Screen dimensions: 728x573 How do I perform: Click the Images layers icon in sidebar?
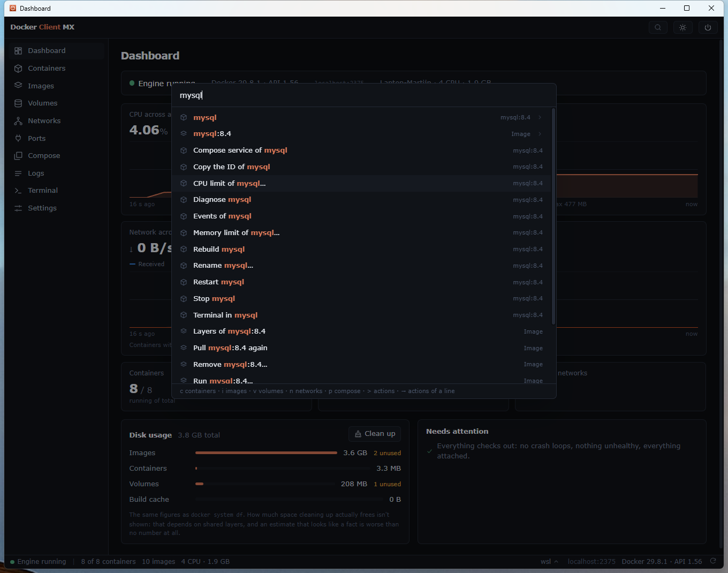click(x=18, y=86)
